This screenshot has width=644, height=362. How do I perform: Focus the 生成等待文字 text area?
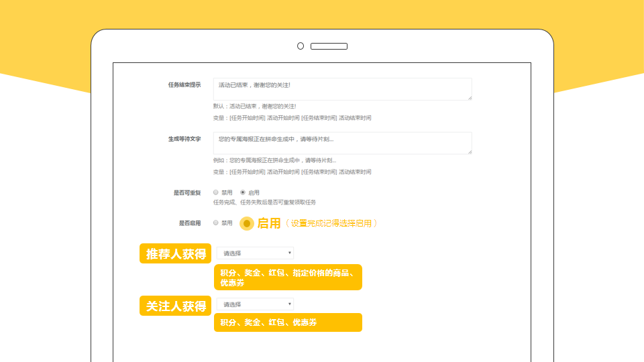[x=342, y=143]
